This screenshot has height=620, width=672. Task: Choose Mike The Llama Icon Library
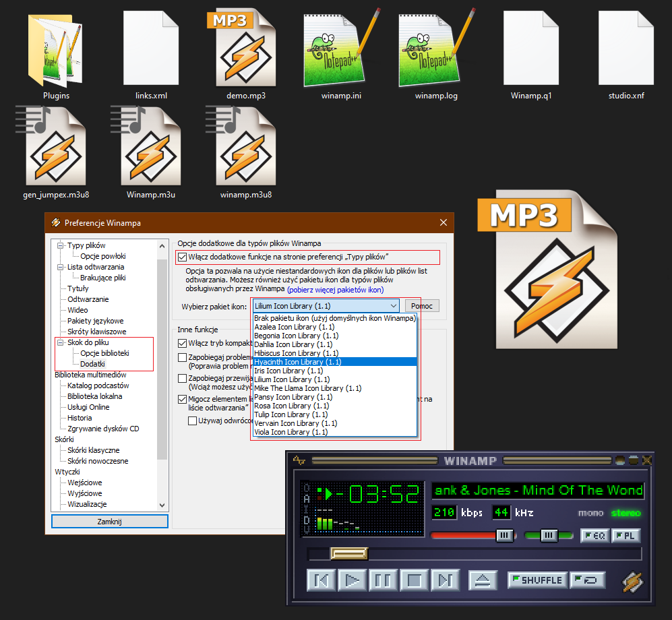coord(335,388)
